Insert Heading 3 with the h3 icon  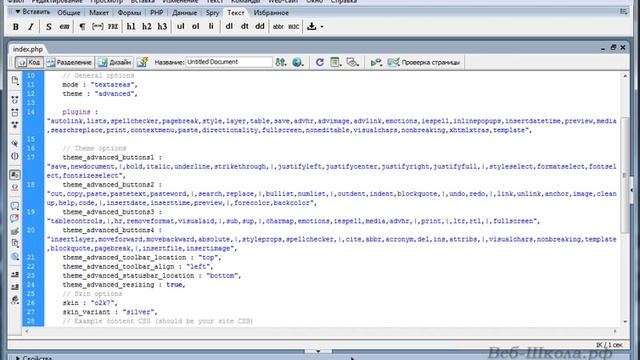tap(162, 27)
